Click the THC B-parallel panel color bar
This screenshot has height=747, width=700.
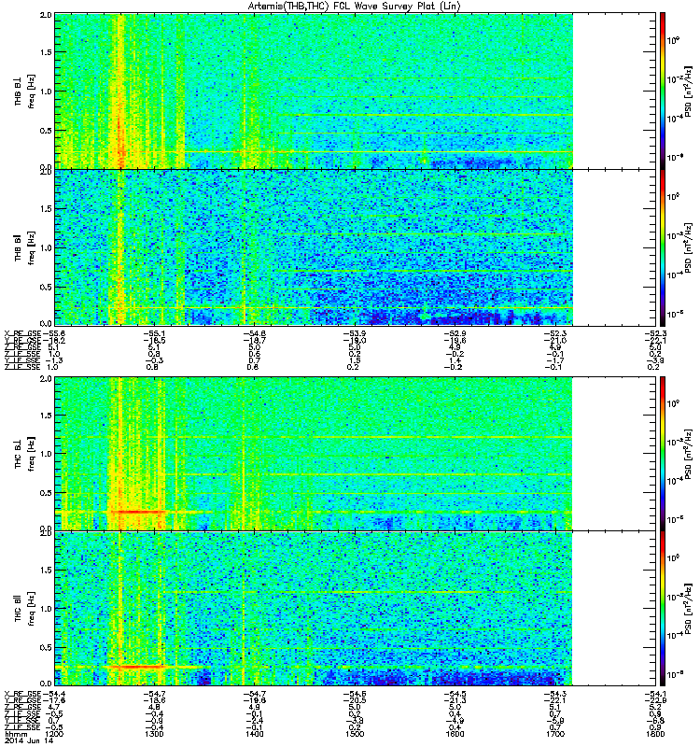point(663,609)
